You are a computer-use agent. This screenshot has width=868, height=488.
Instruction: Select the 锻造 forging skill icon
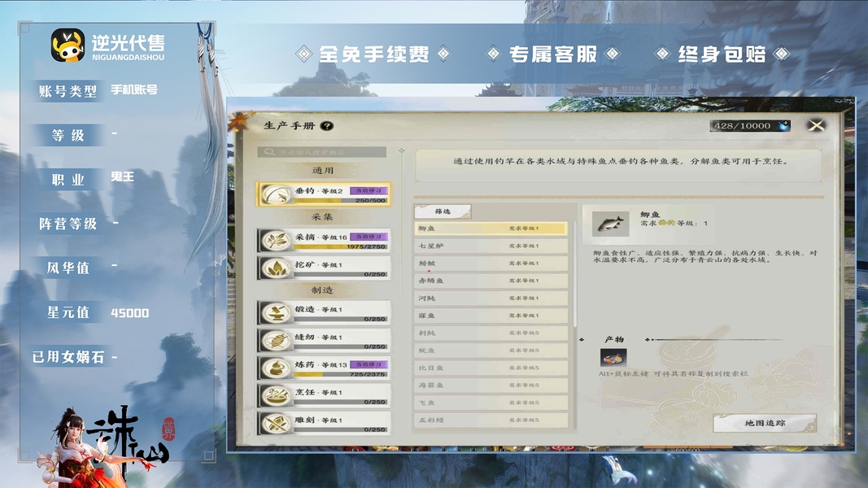275,312
